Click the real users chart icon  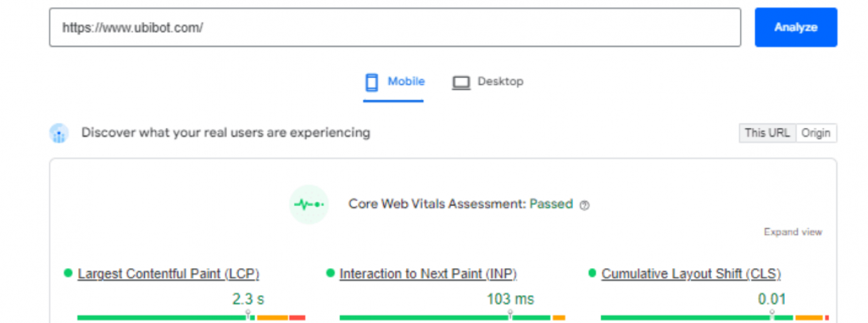click(x=59, y=134)
